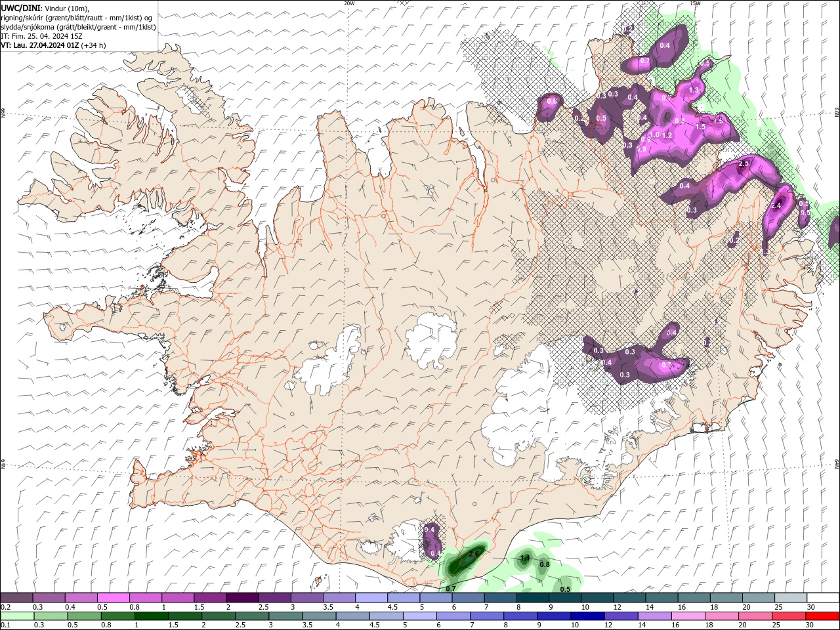Click the 1.4 rain value off the south coast
The width and height of the screenshot is (840, 630).
(525, 558)
